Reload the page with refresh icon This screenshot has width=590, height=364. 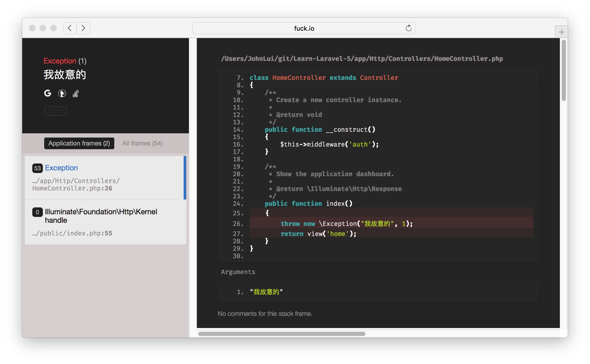tap(409, 28)
